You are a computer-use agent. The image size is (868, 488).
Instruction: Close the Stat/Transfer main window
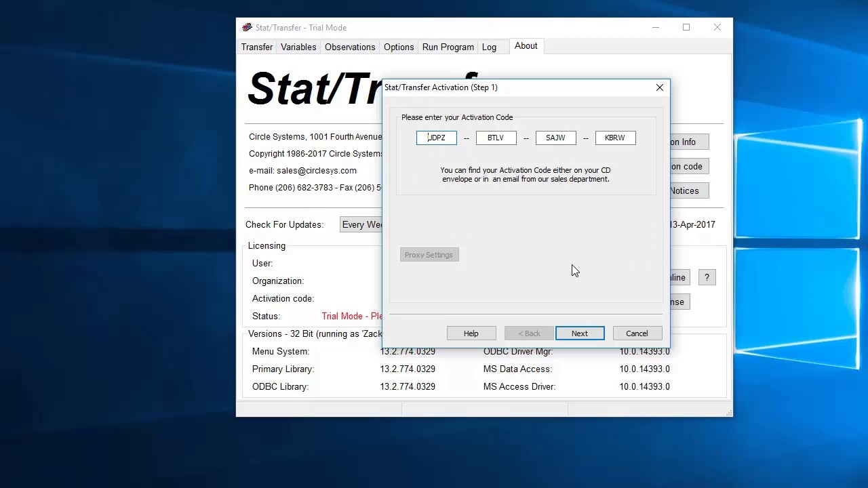(x=717, y=27)
